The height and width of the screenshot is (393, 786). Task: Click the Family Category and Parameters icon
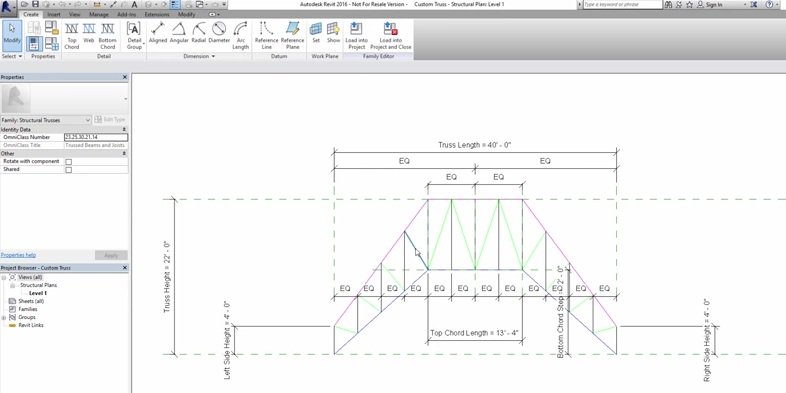[x=52, y=28]
